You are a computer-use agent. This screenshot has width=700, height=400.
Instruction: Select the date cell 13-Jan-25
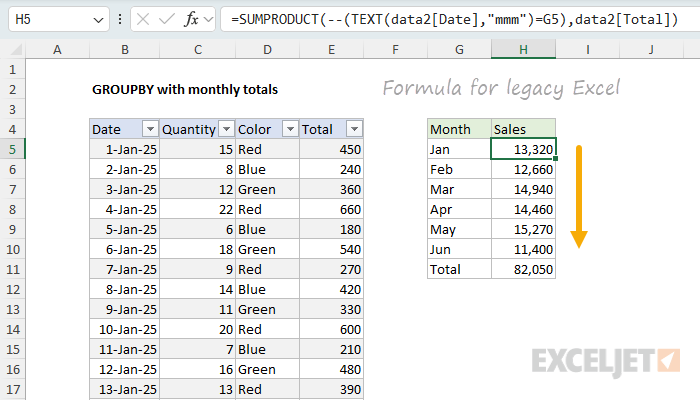pyautogui.click(x=125, y=389)
